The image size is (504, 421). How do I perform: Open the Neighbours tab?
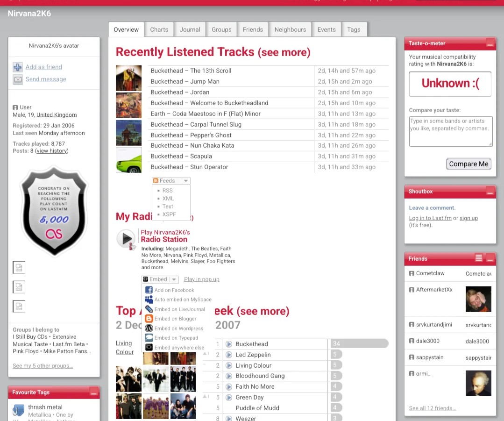(x=290, y=29)
